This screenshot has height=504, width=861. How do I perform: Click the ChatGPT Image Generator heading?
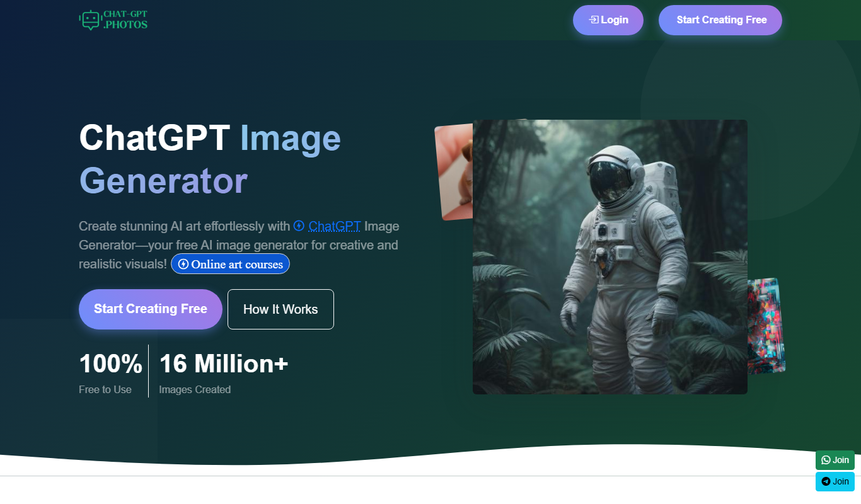coord(210,159)
